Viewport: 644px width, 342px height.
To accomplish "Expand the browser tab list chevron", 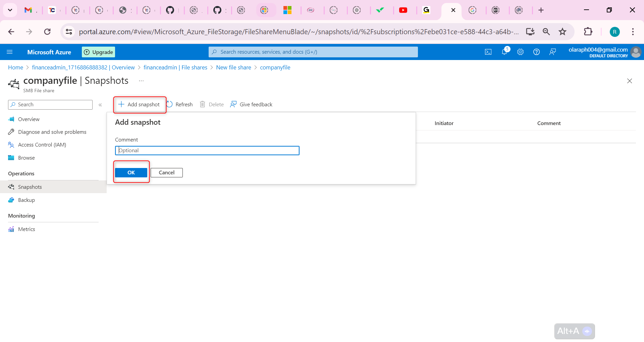I will (x=10, y=10).
